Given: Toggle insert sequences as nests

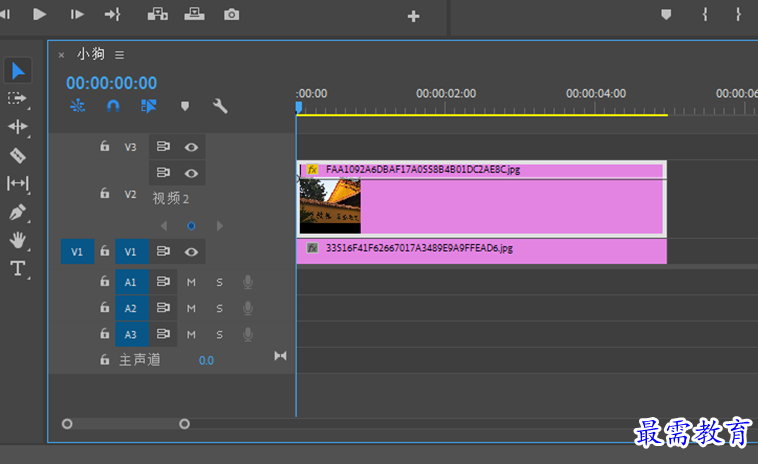Looking at the screenshot, I should (77, 105).
